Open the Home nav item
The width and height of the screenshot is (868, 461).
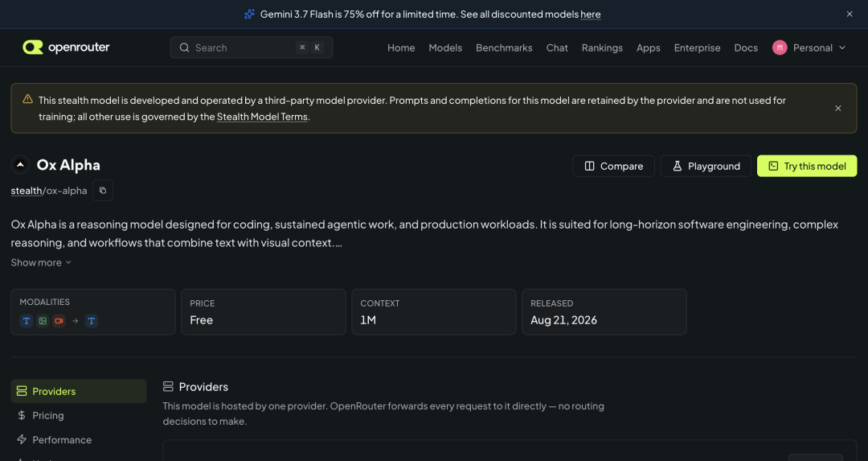pyautogui.click(x=401, y=47)
